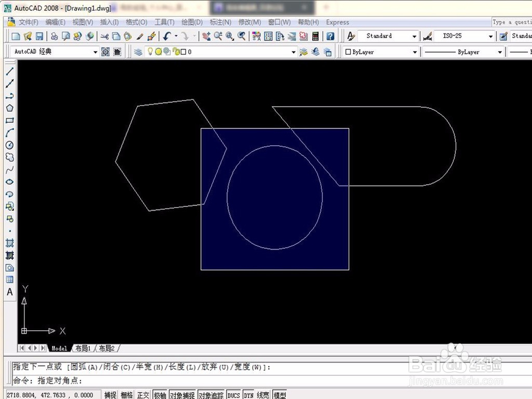
Task: Select the Rectangle tool
Action: click(x=10, y=120)
